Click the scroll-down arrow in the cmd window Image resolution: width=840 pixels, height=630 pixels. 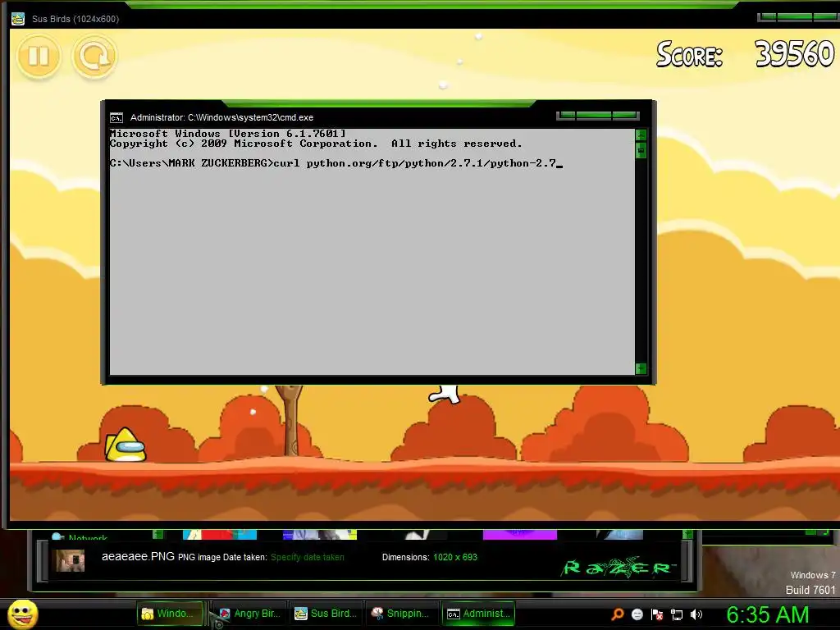(x=641, y=368)
